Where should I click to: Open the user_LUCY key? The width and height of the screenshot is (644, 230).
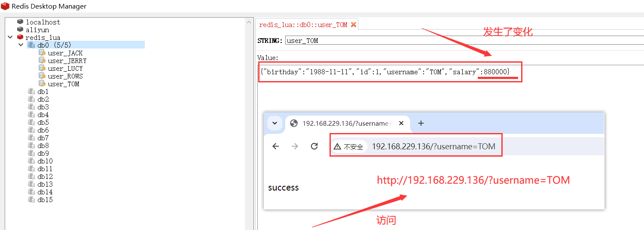(65, 69)
